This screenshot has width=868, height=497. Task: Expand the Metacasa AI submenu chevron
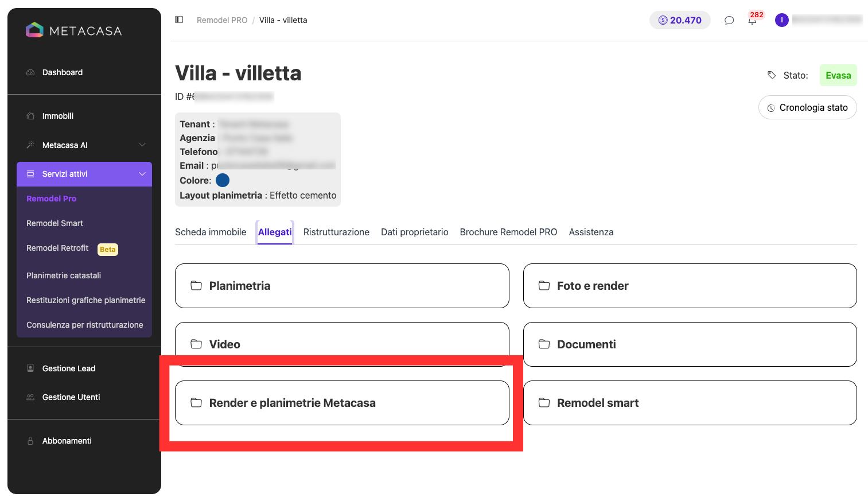click(x=142, y=145)
